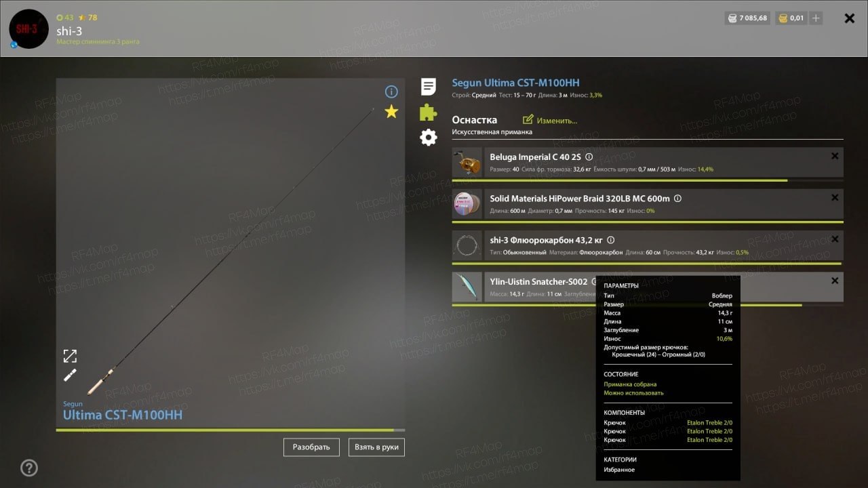The width and height of the screenshot is (868, 488).
Task: Switch to the puzzle piece rig tab
Action: point(428,112)
